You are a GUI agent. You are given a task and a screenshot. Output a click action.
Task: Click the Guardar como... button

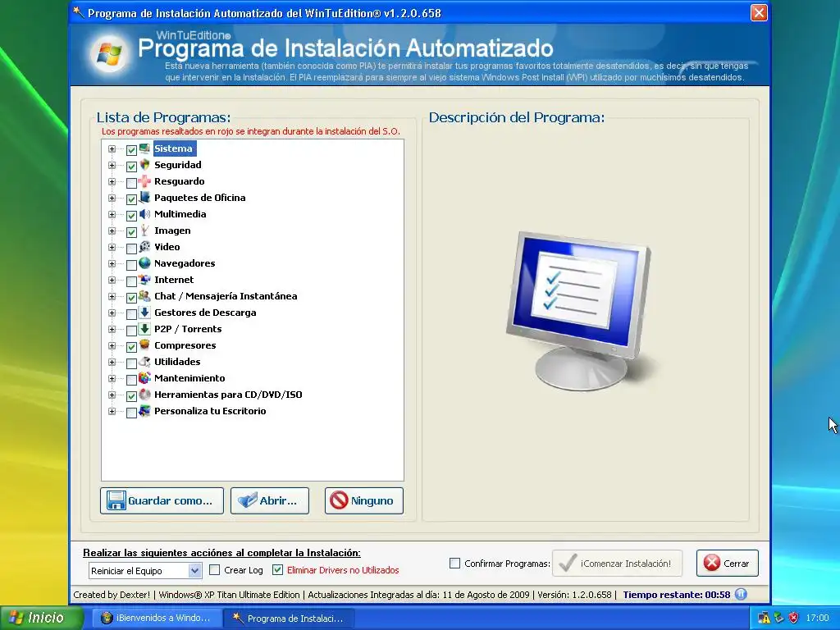(x=162, y=500)
